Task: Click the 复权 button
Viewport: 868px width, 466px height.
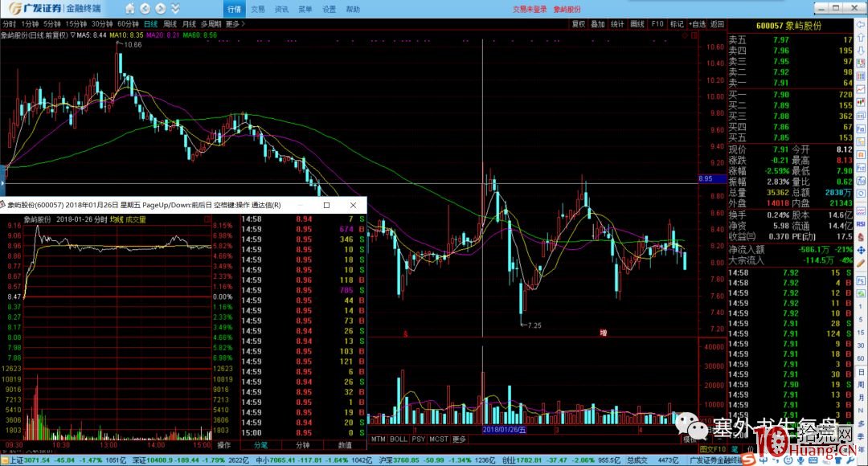Action: (x=579, y=24)
